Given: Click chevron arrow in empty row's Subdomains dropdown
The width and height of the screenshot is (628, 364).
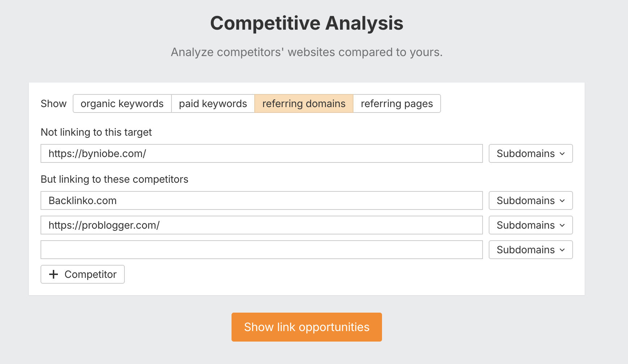Looking at the screenshot, I should [562, 250].
